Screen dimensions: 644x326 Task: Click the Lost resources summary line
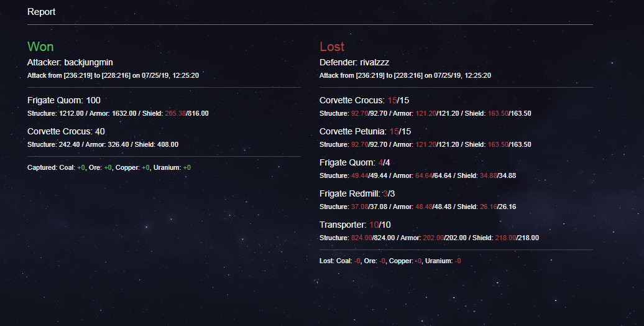(x=390, y=261)
